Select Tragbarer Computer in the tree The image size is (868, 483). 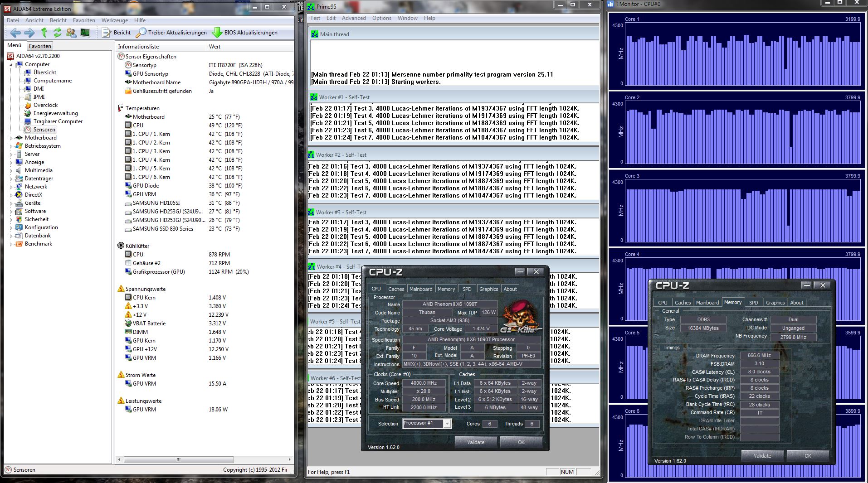click(x=58, y=121)
